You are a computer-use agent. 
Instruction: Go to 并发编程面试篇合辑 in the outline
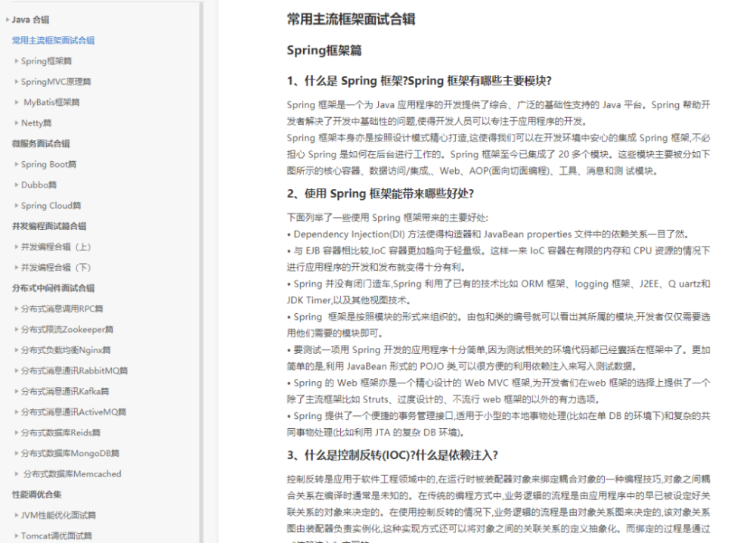pyautogui.click(x=49, y=226)
